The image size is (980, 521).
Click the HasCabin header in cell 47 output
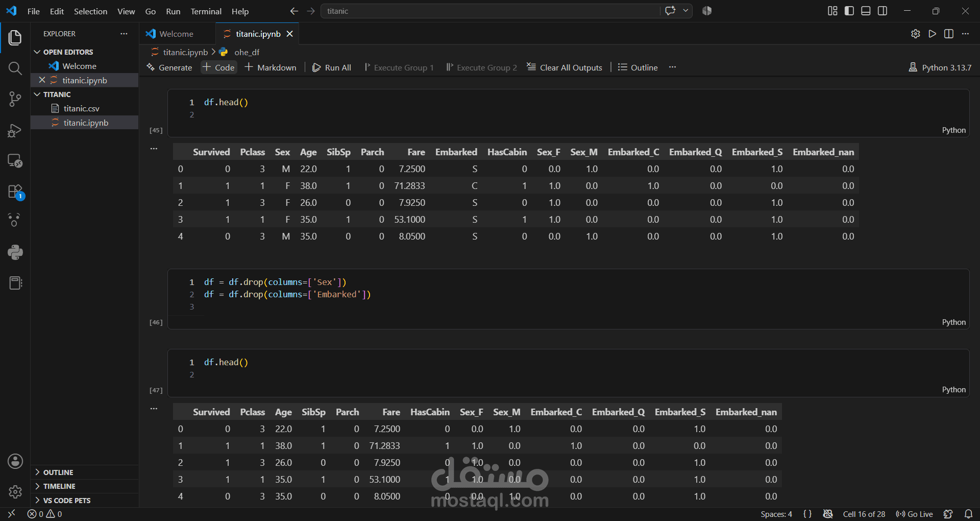(x=430, y=412)
